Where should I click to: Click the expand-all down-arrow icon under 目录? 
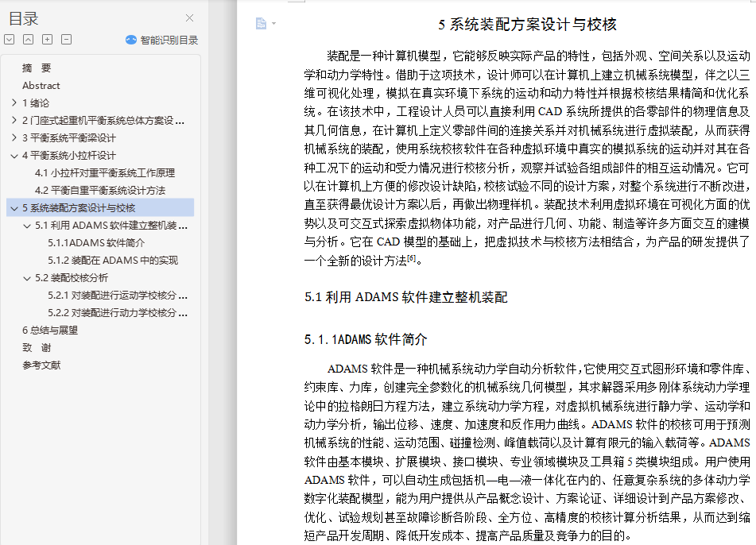(10, 40)
